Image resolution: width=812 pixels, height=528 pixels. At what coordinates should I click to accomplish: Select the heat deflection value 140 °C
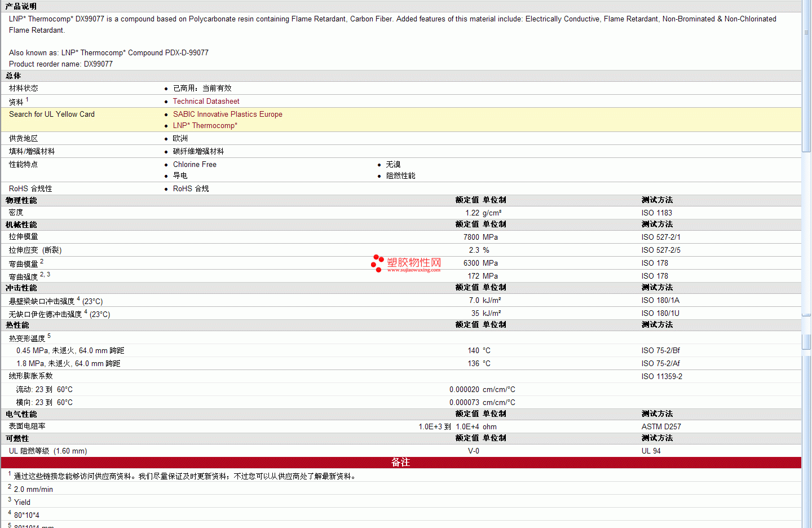coord(479,351)
